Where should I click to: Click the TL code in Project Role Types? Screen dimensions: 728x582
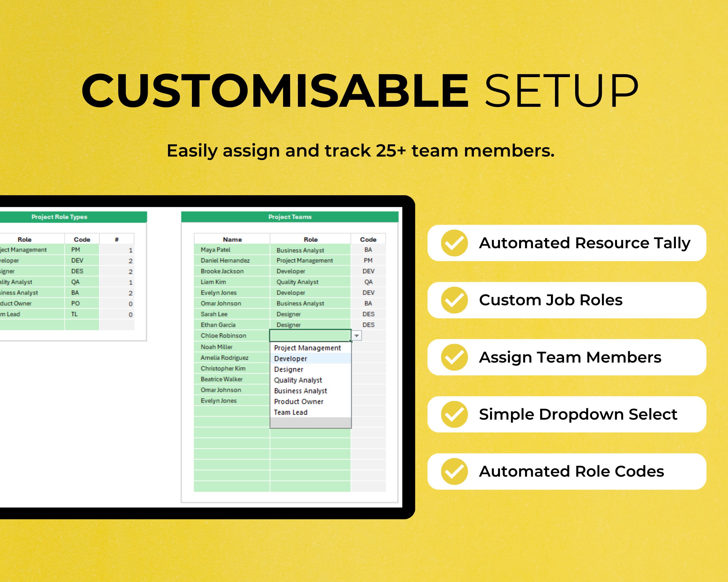pos(82,314)
